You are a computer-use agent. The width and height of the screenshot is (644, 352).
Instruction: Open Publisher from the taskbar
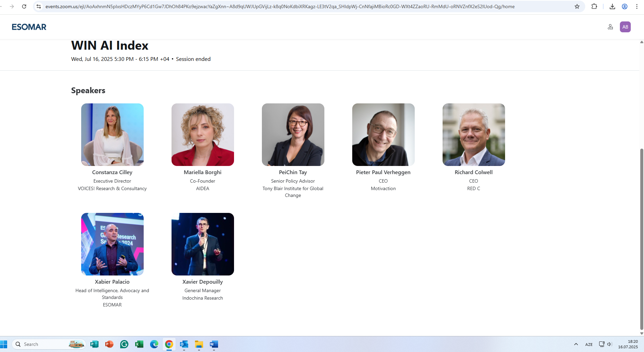[94, 344]
